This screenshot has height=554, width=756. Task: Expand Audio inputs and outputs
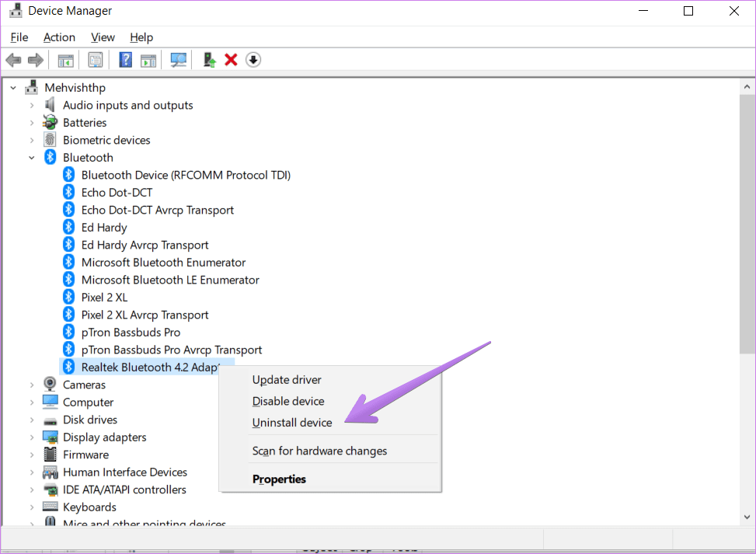32,105
